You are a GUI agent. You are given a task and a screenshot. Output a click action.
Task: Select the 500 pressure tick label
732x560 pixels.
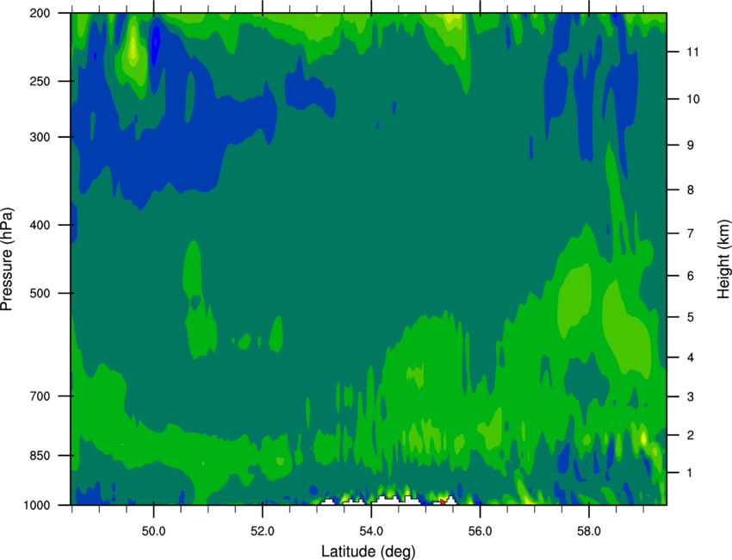tap(40, 293)
